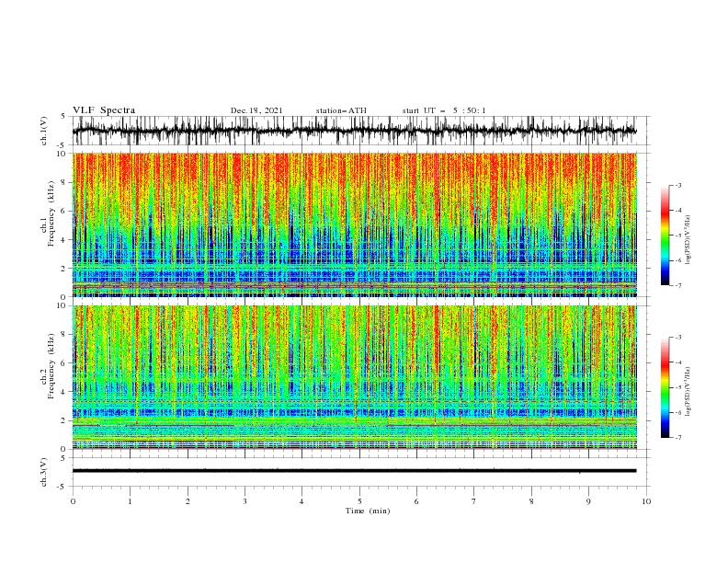Screen dimensions: 728x563
Task: Click the ch.2 PSD color bar
Action: click(x=665, y=387)
